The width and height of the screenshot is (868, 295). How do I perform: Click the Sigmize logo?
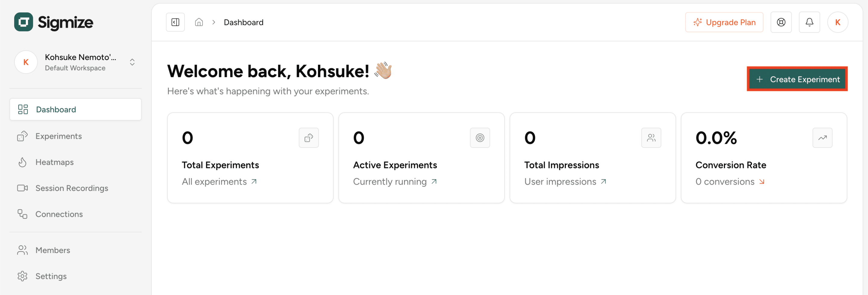[54, 22]
